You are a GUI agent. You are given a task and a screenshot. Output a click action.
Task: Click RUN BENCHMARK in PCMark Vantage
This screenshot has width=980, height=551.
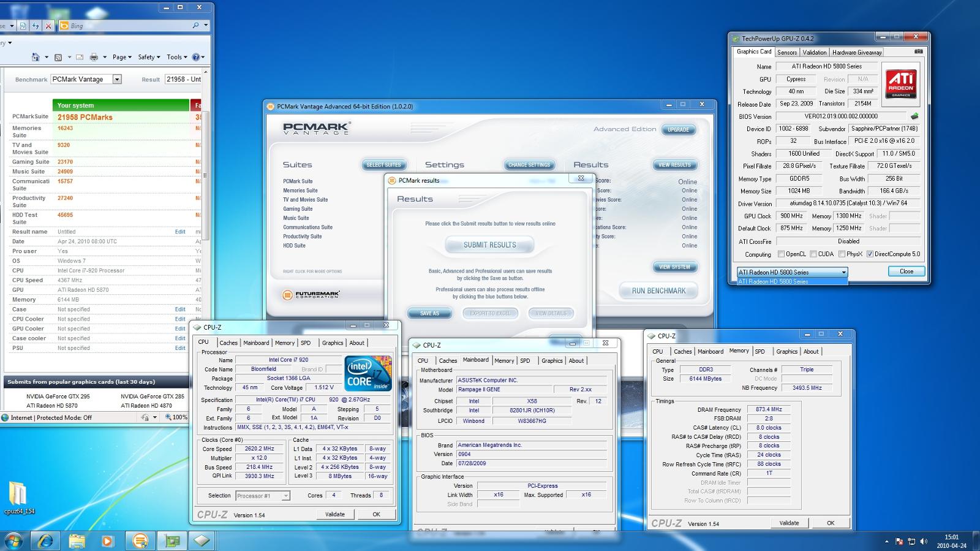click(x=658, y=291)
